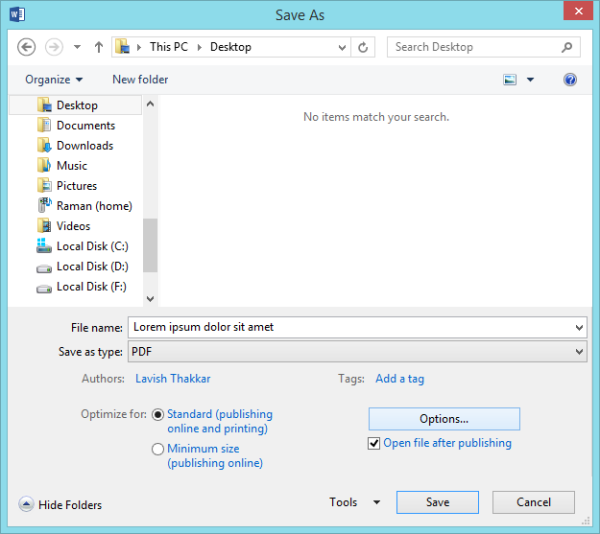Image resolution: width=600 pixels, height=534 pixels.
Task: Select Local Disk (D:) tree label
Action: click(x=93, y=267)
